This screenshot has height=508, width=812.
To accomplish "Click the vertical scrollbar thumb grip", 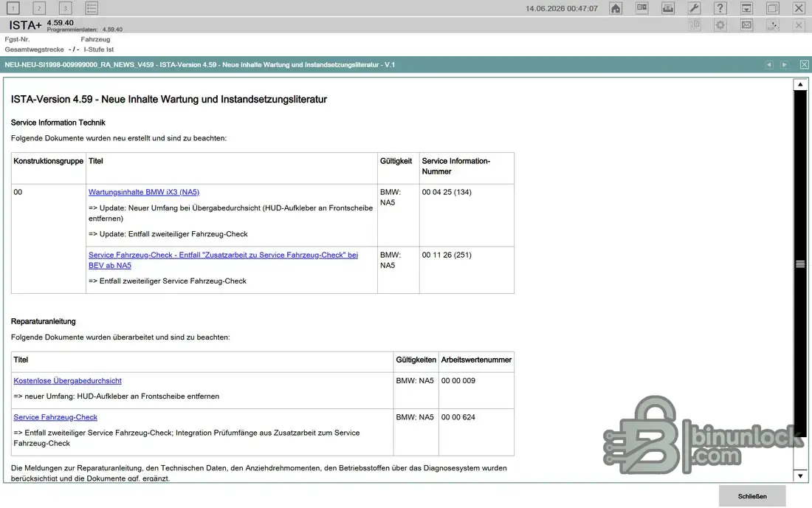I will point(800,264).
